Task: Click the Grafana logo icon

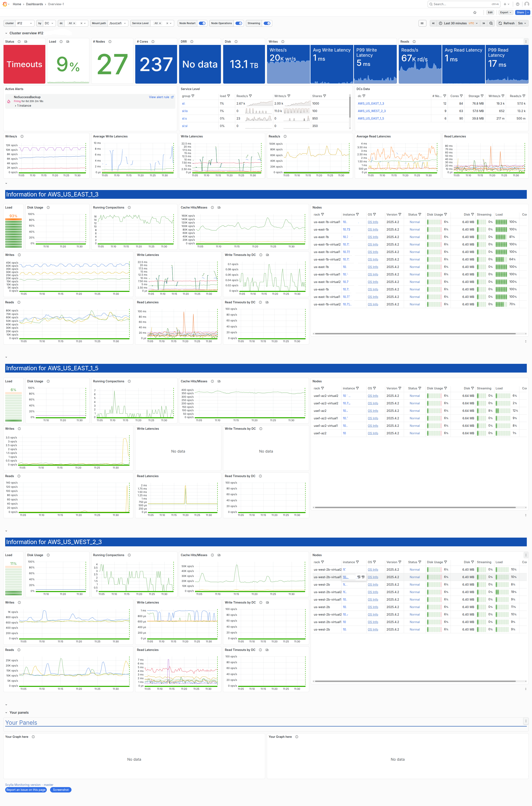Action: coord(5,4)
